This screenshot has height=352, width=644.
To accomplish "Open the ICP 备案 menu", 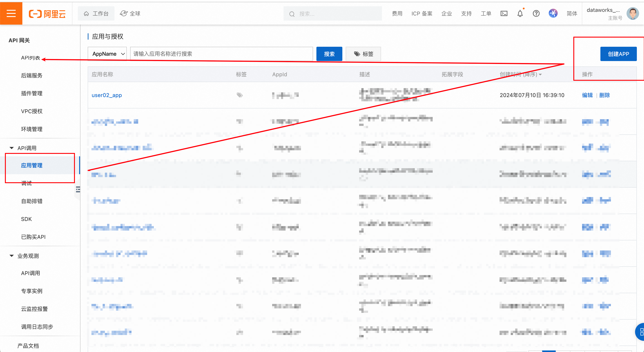I will [422, 13].
